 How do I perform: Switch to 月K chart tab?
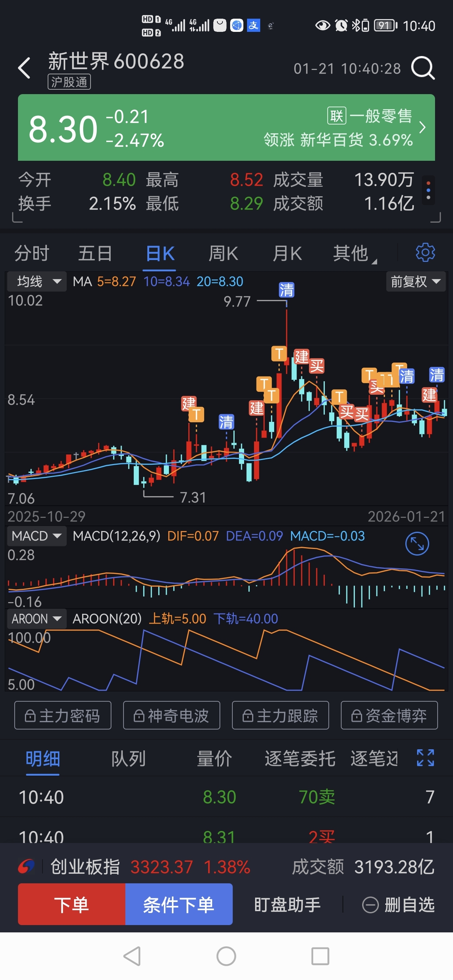coord(287,253)
